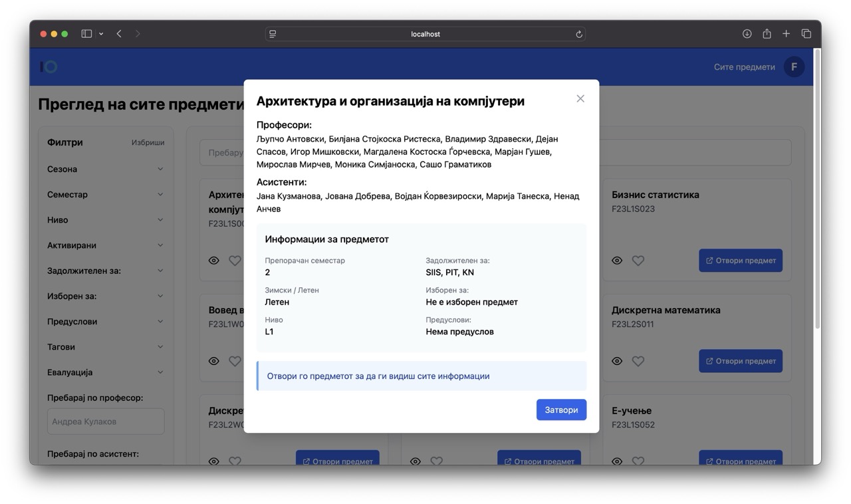Click Safari Share icon
851x504 pixels.
(x=767, y=34)
